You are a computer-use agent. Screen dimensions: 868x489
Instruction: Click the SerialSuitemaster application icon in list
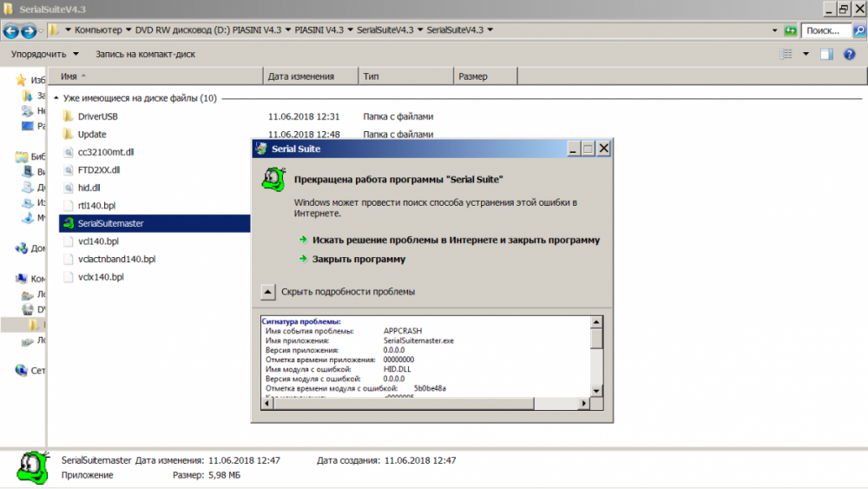pyautogui.click(x=68, y=223)
